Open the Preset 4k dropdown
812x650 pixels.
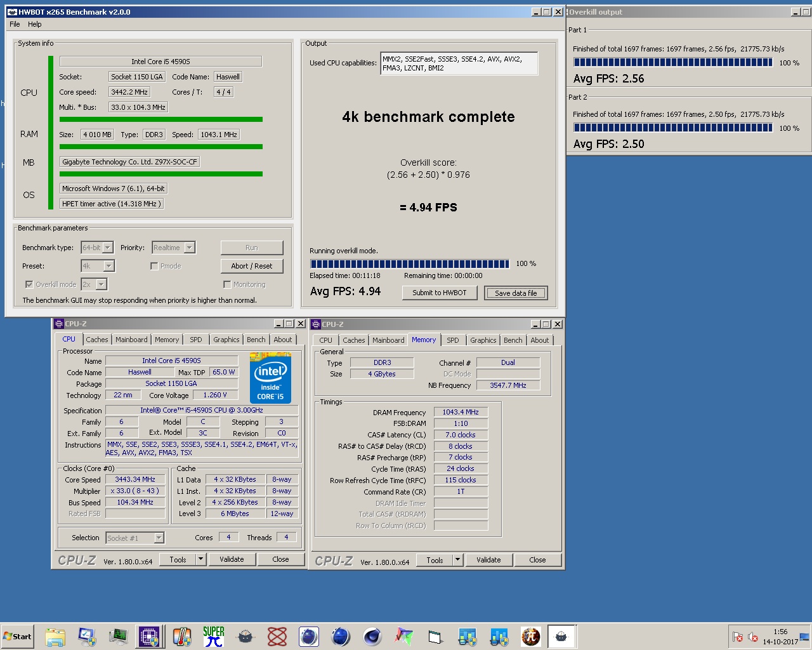pos(108,266)
